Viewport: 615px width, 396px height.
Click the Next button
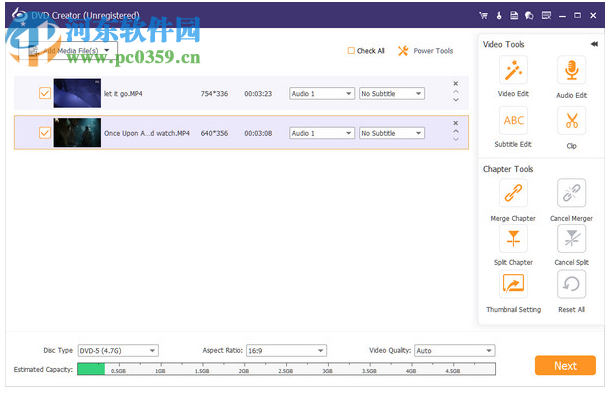pos(565,365)
